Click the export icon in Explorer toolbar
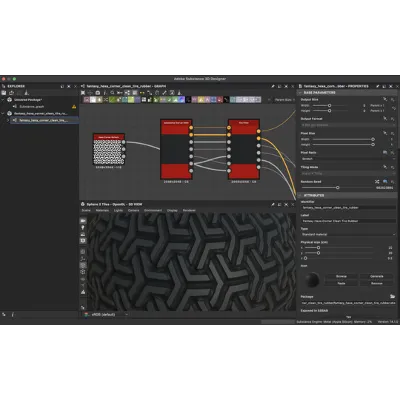 pos(12,93)
